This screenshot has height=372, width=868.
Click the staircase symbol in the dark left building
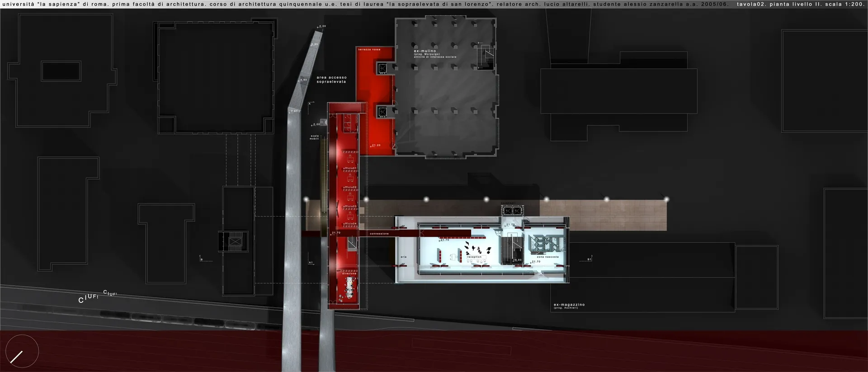pos(234,241)
